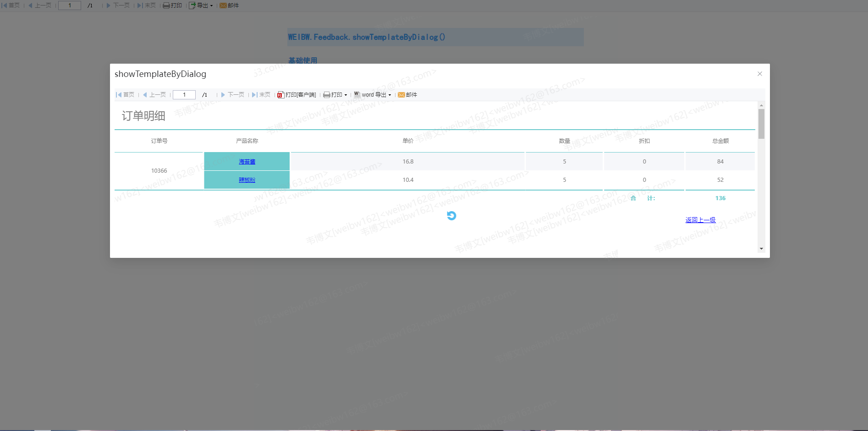Click the 单价 column header
868x431 pixels.
click(x=408, y=141)
